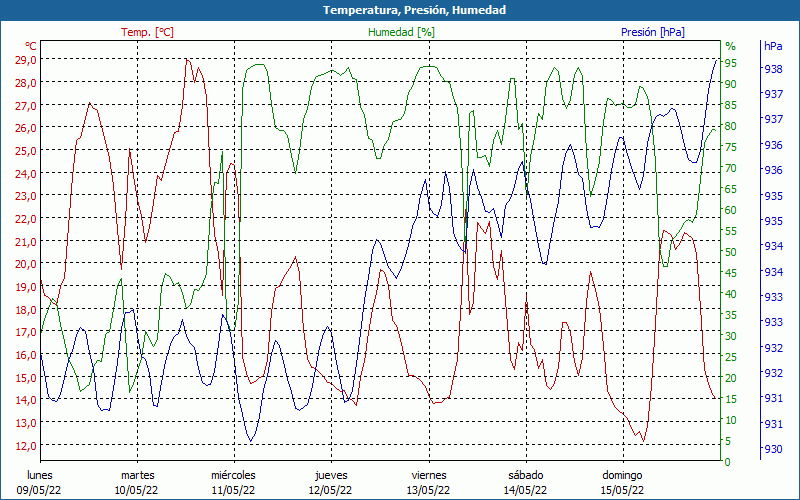
Task: Click the '95' humidity axis value
Action: 731,63
